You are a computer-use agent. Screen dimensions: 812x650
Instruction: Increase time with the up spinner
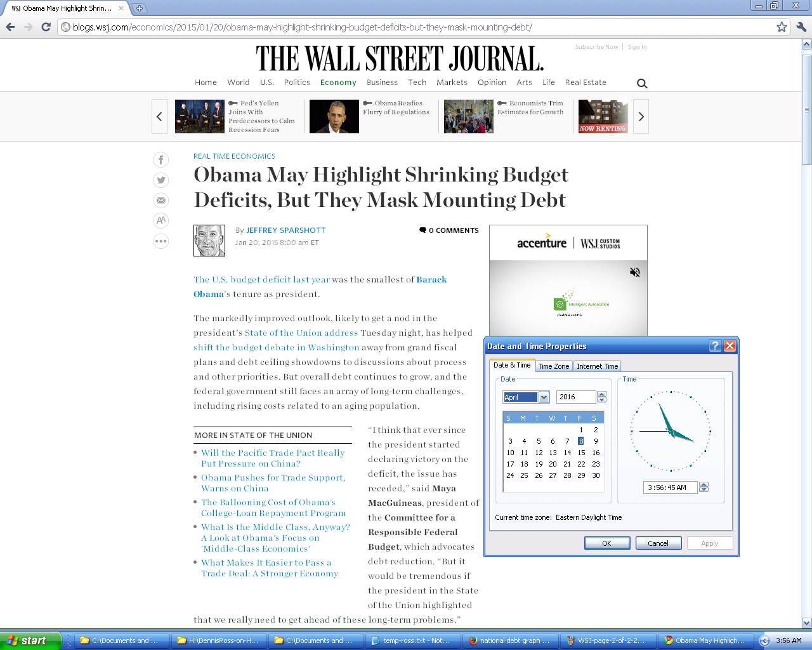coord(704,484)
